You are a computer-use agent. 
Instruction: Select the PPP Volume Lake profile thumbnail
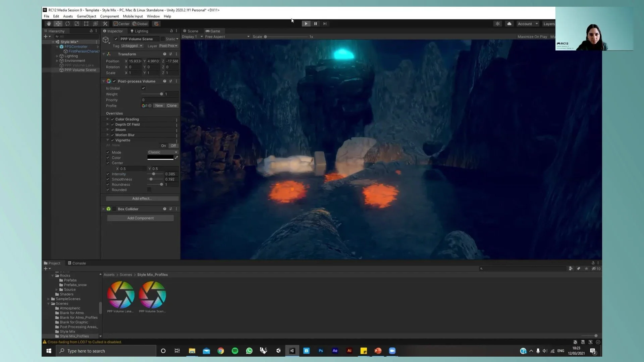click(120, 295)
